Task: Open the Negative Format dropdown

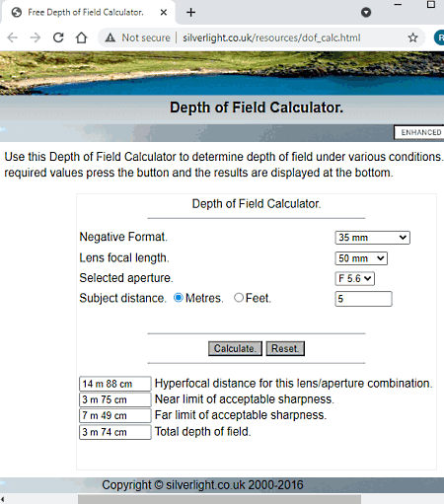Action: click(372, 238)
